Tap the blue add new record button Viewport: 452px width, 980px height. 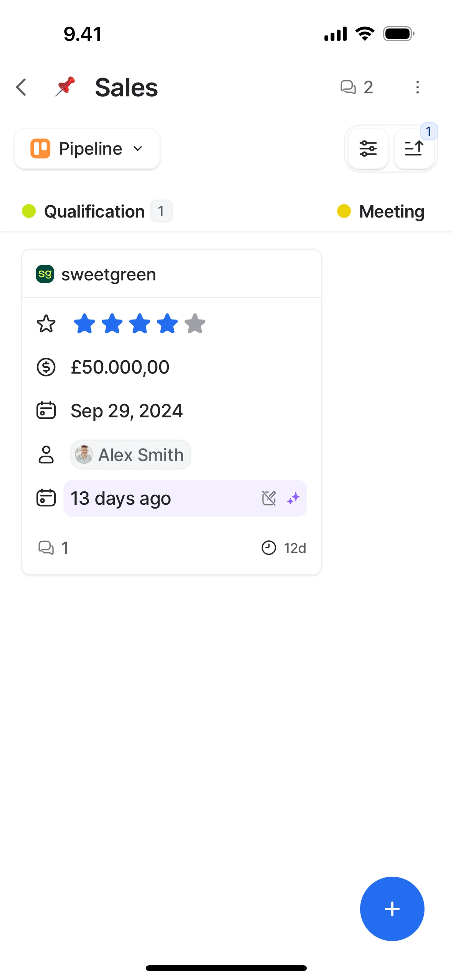click(x=392, y=908)
